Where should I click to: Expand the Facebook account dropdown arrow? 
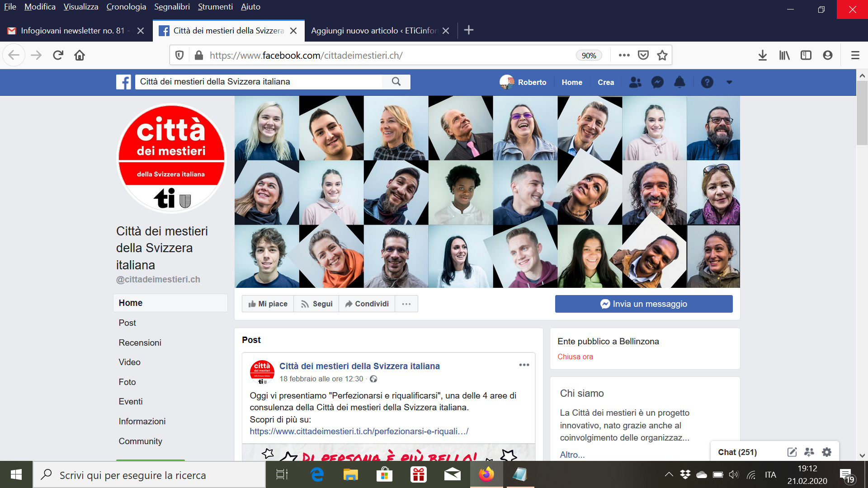[x=729, y=82]
